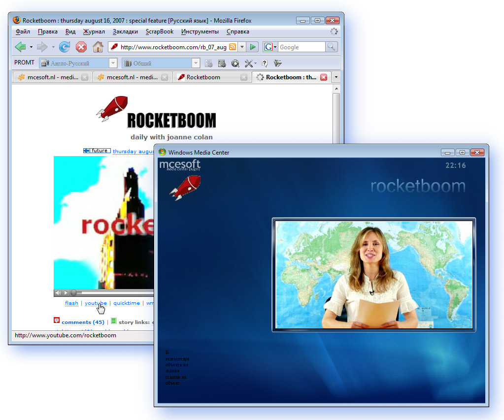Image resolution: width=504 pixels, height=420 pixels.
Task: Click the PROMT magnifier lookup icon
Action: pos(235,64)
